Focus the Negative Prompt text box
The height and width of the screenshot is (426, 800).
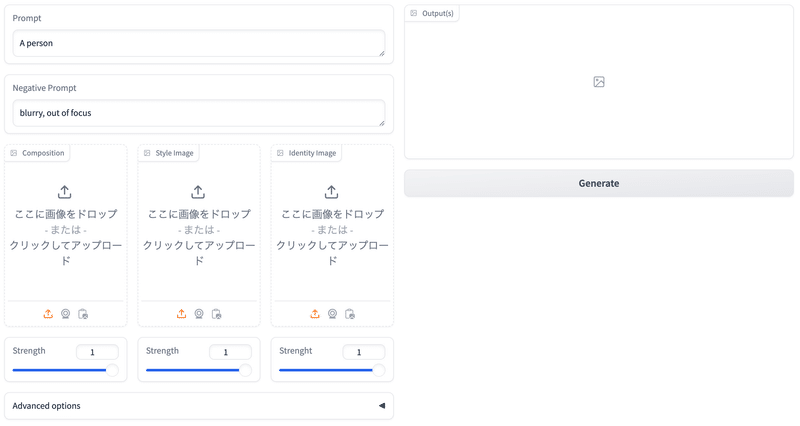pos(199,113)
